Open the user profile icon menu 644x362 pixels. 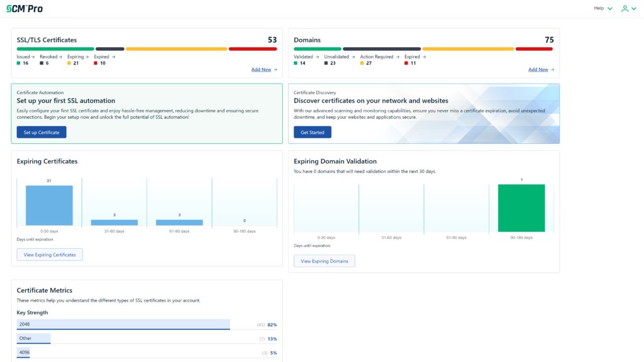click(x=625, y=8)
